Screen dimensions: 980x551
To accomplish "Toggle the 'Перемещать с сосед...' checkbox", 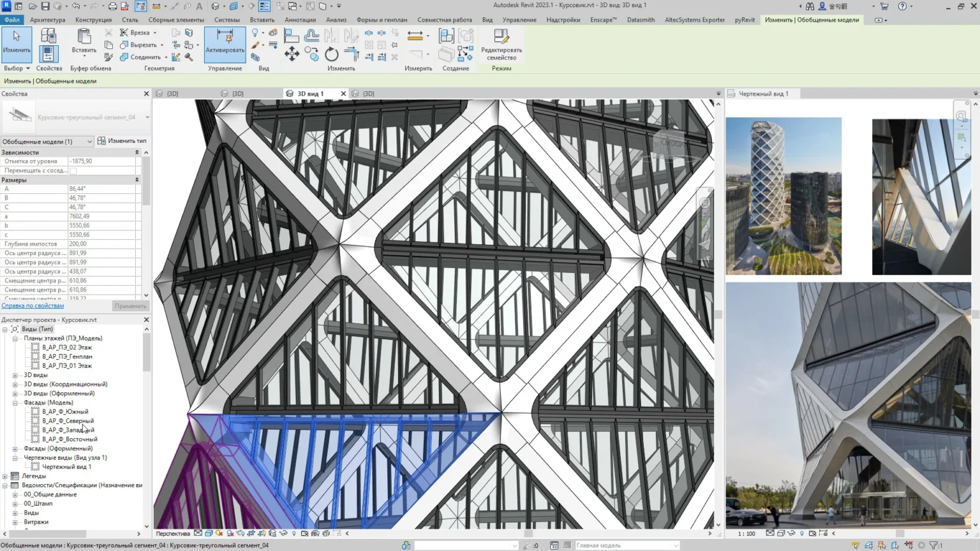I will coord(73,171).
